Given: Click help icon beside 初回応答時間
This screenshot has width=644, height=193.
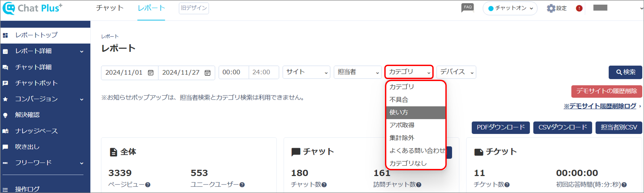Looking at the screenshot, I should tap(624, 185).
